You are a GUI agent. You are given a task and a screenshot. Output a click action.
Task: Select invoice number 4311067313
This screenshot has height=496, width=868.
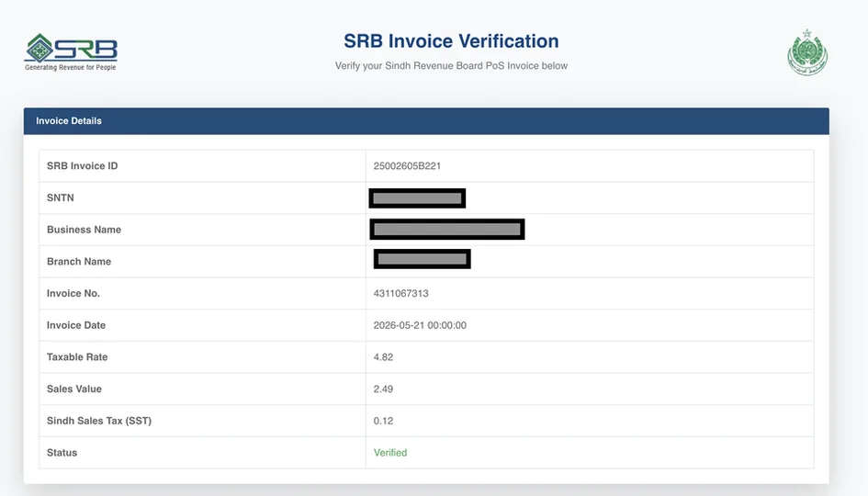pyautogui.click(x=400, y=293)
